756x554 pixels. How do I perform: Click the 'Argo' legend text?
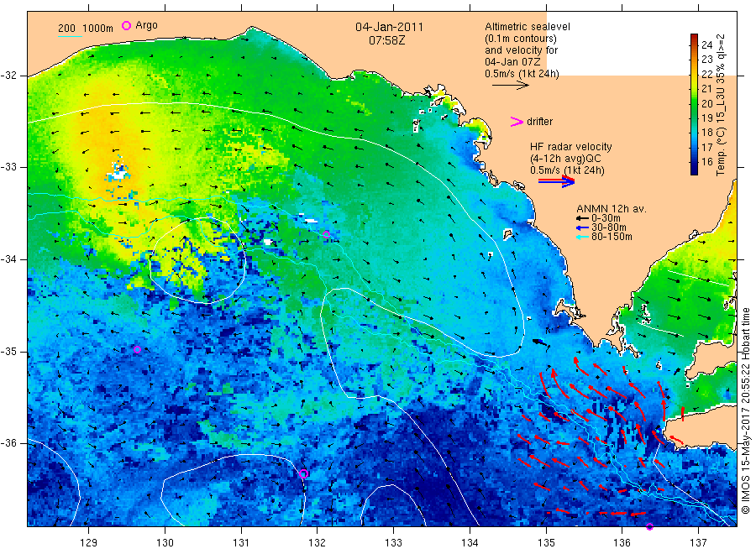click(x=146, y=25)
